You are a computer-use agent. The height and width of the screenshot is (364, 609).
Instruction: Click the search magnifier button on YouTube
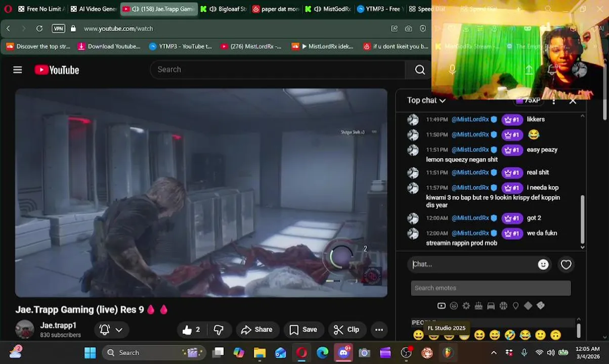(420, 70)
